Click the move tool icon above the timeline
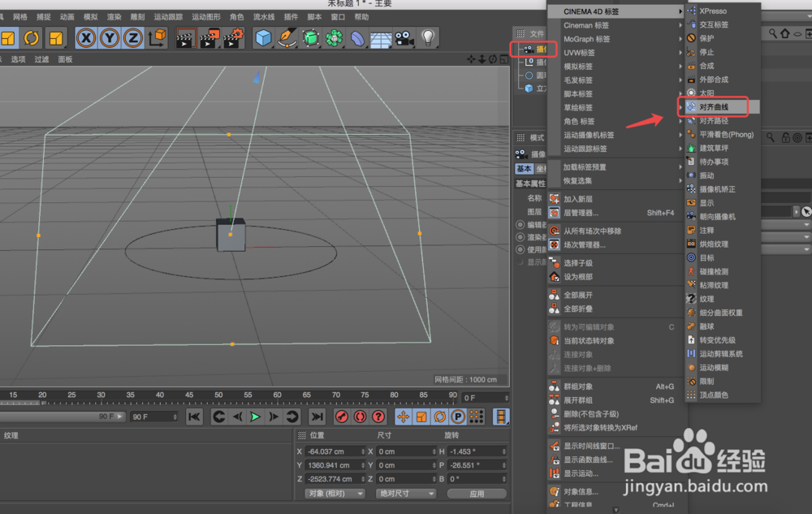 coord(403,417)
